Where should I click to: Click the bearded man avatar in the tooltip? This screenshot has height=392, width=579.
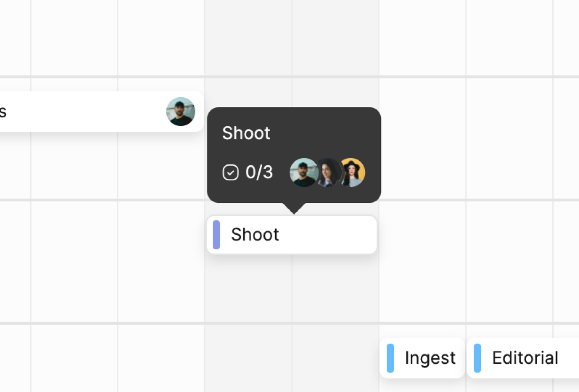click(x=302, y=172)
